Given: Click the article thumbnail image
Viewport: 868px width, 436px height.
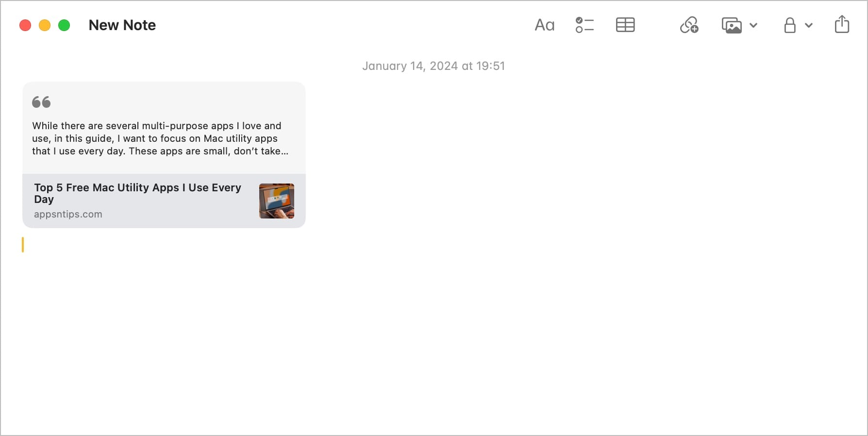Looking at the screenshot, I should click(x=276, y=201).
